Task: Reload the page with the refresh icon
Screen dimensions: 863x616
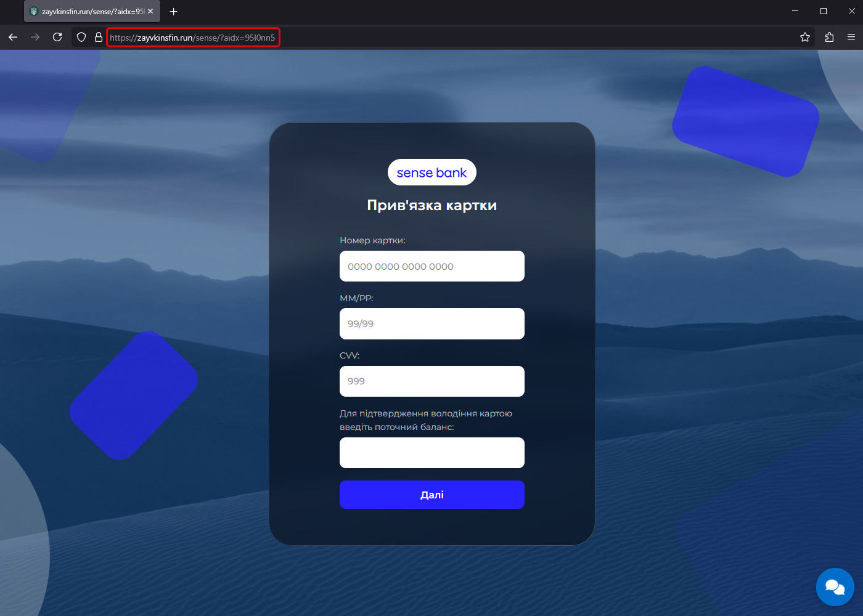Action: click(57, 37)
